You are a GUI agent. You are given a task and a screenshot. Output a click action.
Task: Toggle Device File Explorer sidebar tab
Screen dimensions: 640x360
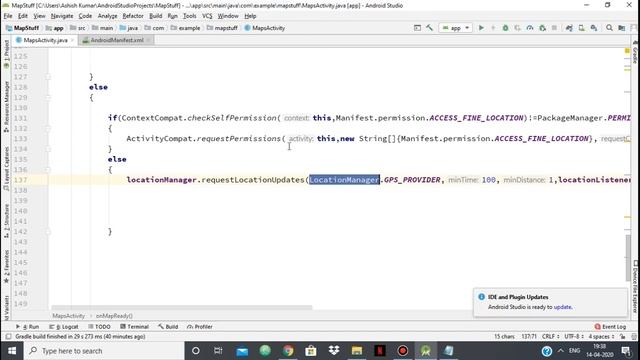[636, 287]
